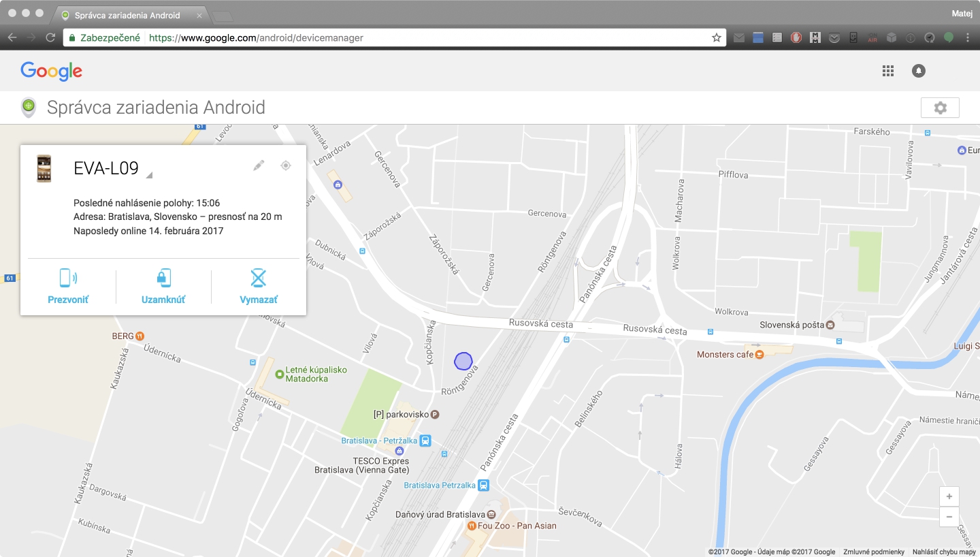Open Zmluvné podmienky link
The width and height of the screenshot is (980, 557).
pyautogui.click(x=874, y=552)
